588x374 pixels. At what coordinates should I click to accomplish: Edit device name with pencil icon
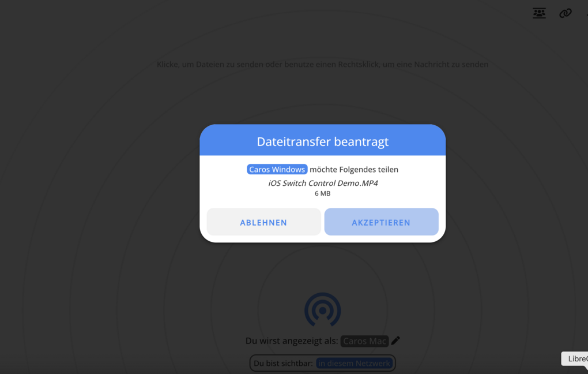(395, 341)
